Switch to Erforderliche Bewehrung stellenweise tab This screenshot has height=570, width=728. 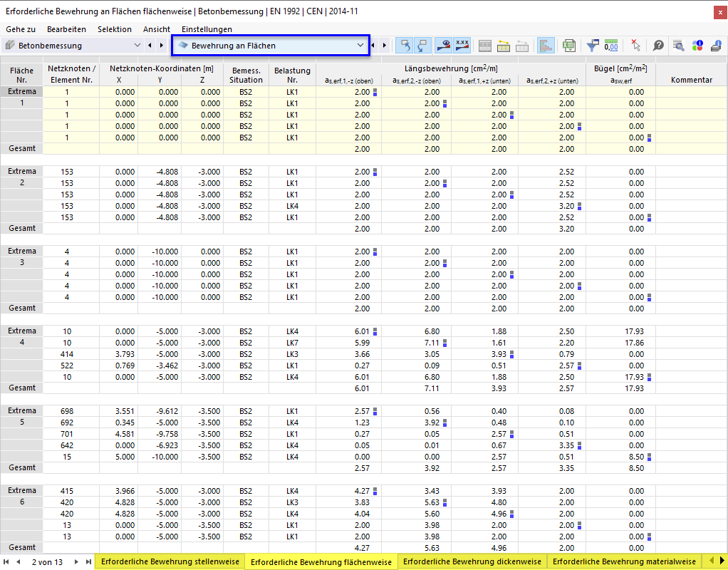(x=170, y=561)
